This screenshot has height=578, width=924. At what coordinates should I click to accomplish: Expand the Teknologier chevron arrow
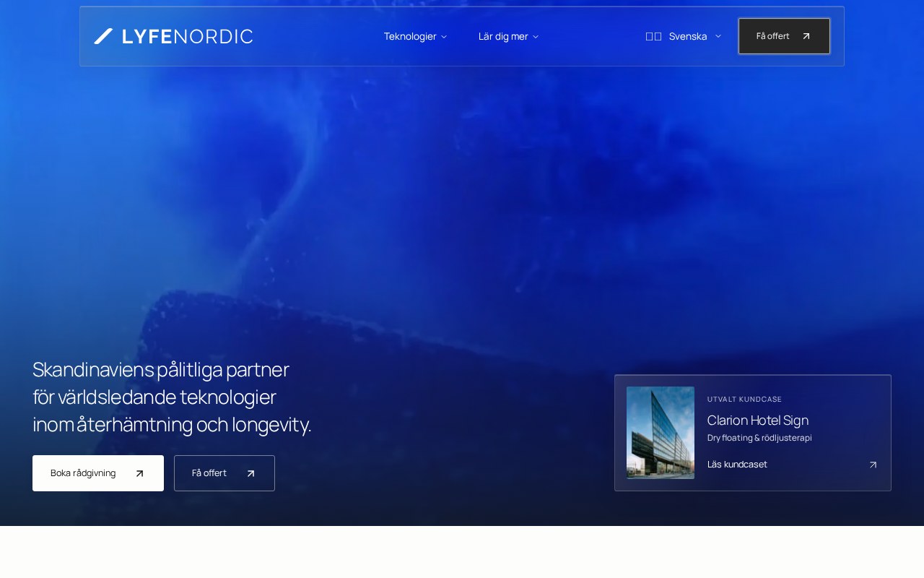[x=444, y=37]
